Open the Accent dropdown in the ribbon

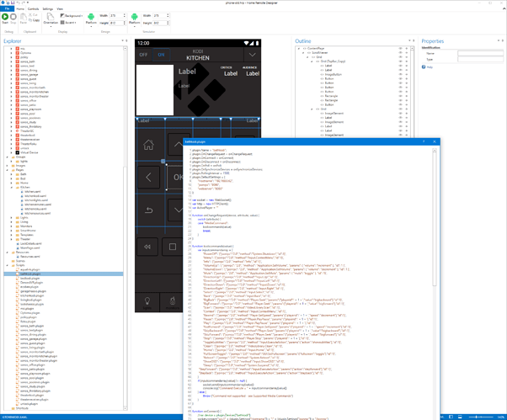click(68, 22)
